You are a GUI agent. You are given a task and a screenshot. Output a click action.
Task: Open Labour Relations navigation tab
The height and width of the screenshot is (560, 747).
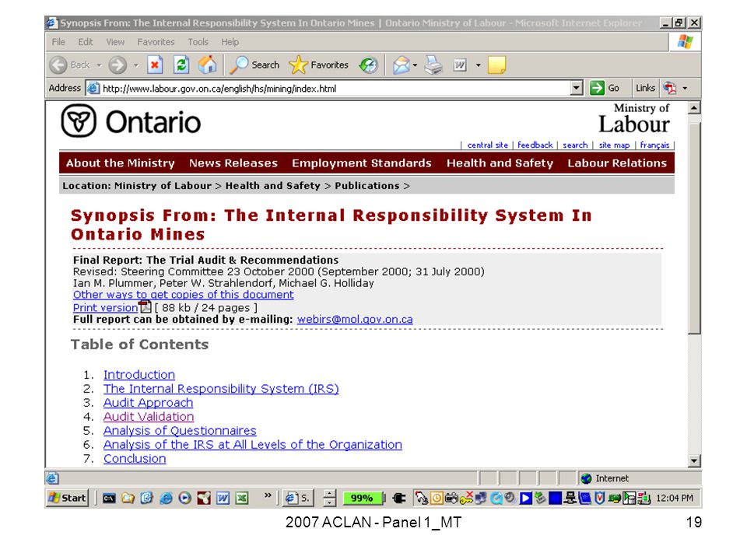(617, 163)
